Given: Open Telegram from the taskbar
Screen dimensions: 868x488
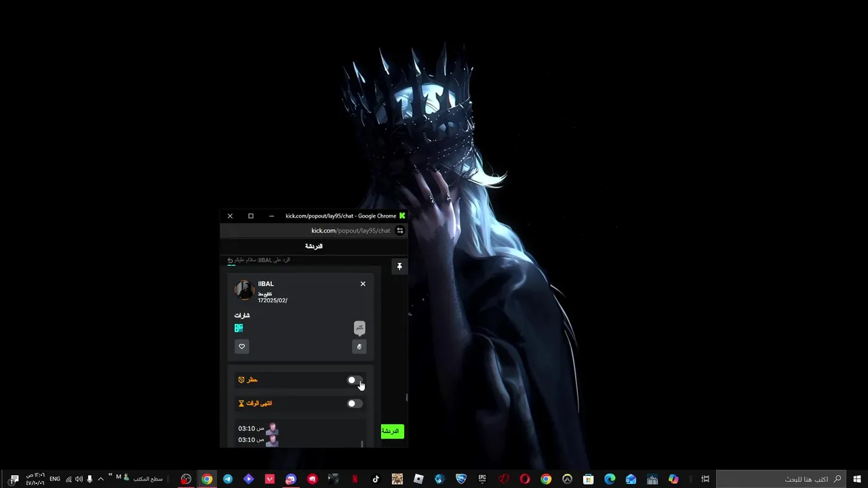Looking at the screenshot, I should [228, 479].
